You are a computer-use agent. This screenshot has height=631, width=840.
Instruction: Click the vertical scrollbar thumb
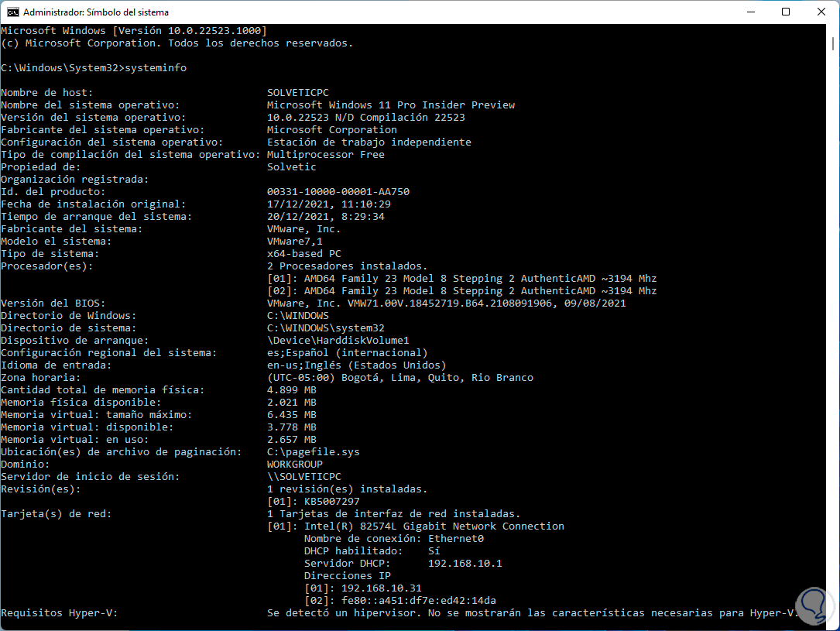tap(833, 44)
